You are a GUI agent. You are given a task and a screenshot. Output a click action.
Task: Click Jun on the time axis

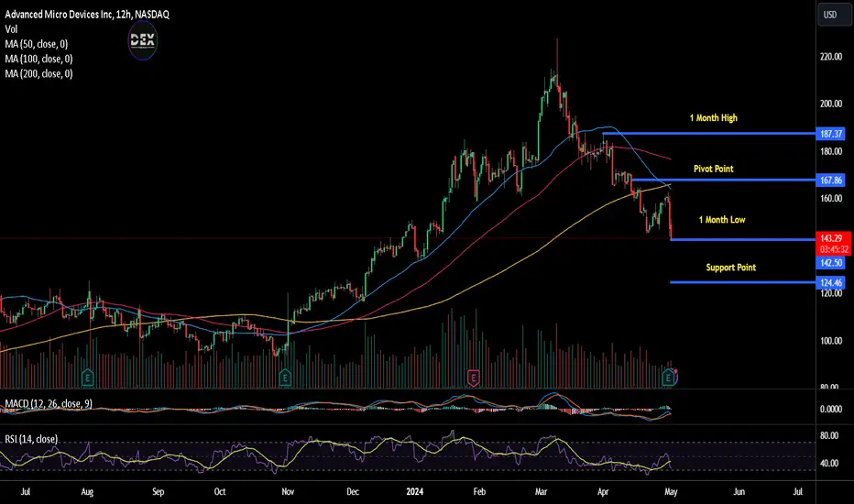click(x=739, y=491)
